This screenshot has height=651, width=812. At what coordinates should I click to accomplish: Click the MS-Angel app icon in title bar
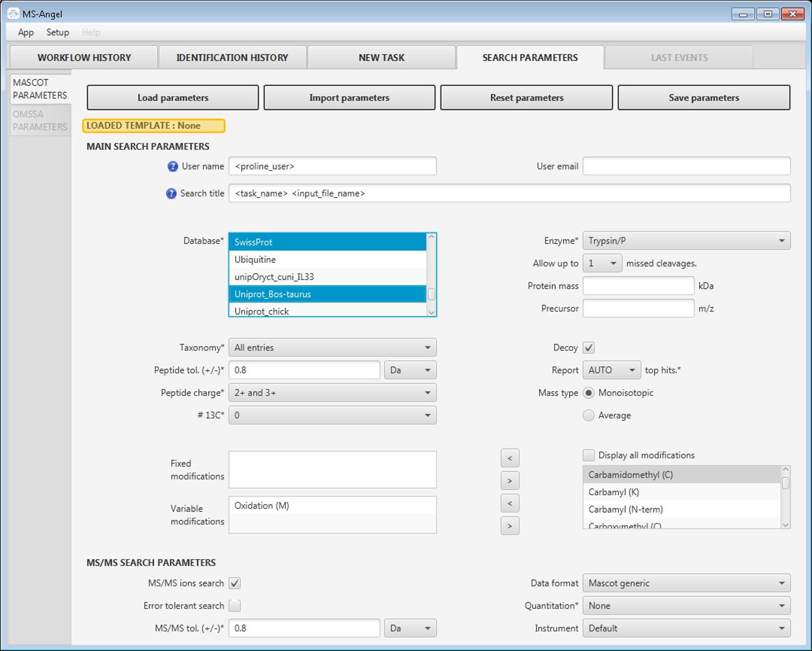[x=13, y=13]
